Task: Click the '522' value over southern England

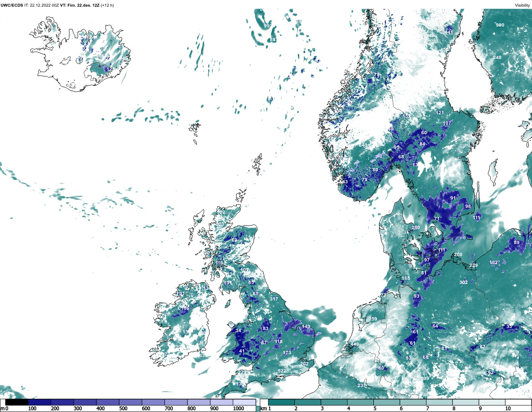Action: [282, 371]
